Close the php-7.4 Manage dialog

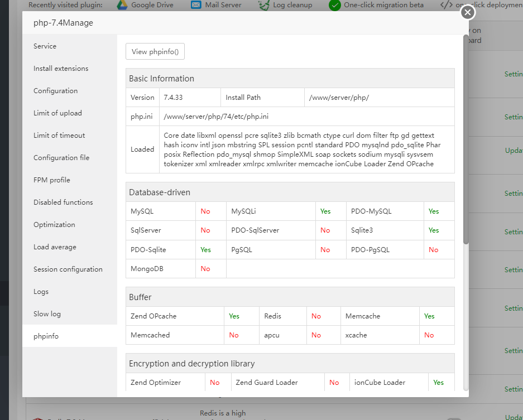(468, 12)
